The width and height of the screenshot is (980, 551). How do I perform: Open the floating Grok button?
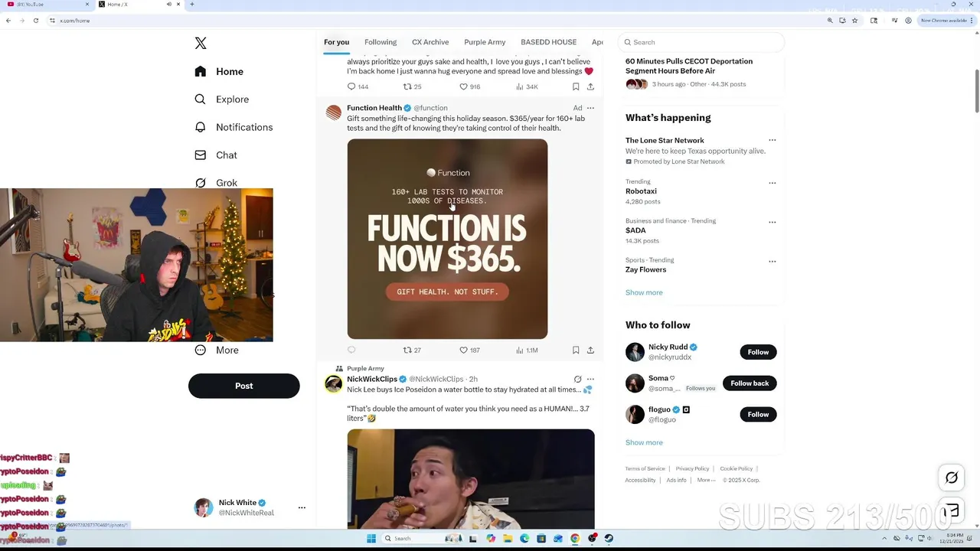tap(952, 478)
